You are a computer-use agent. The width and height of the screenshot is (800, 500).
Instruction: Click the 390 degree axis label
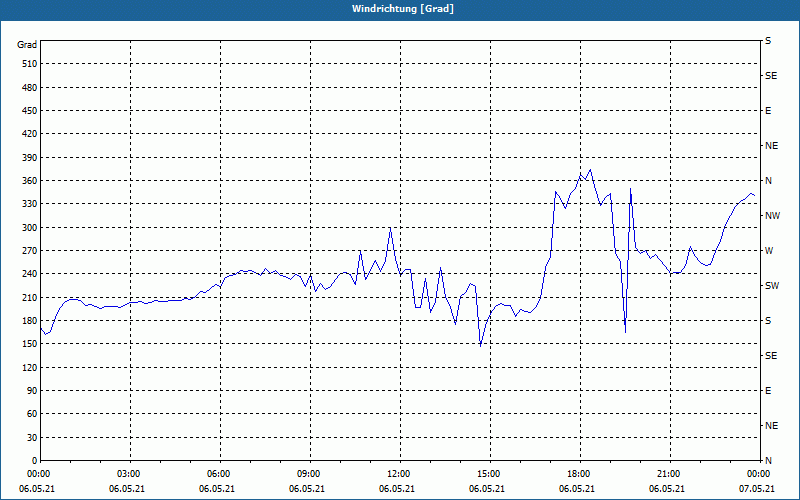(30, 157)
